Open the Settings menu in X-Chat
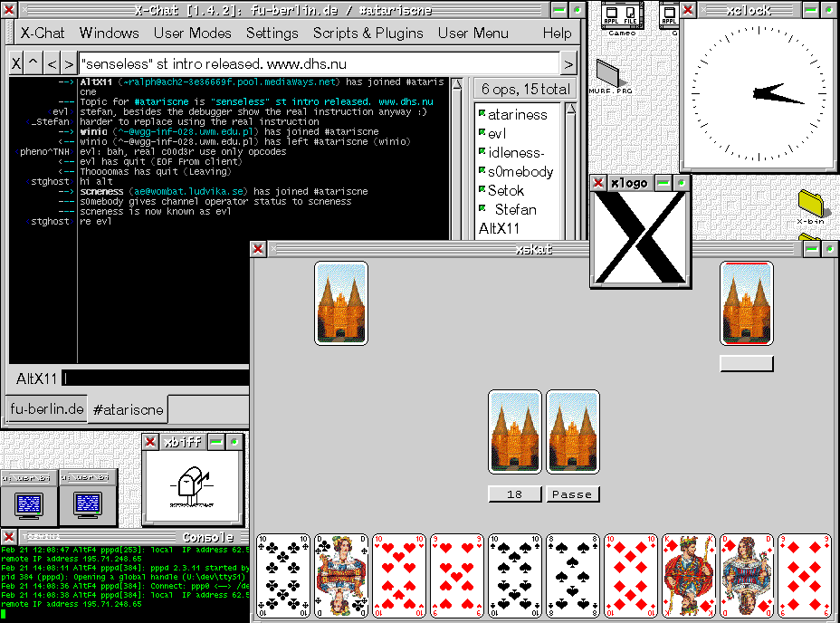Viewport: 840px width, 623px height. click(x=272, y=34)
